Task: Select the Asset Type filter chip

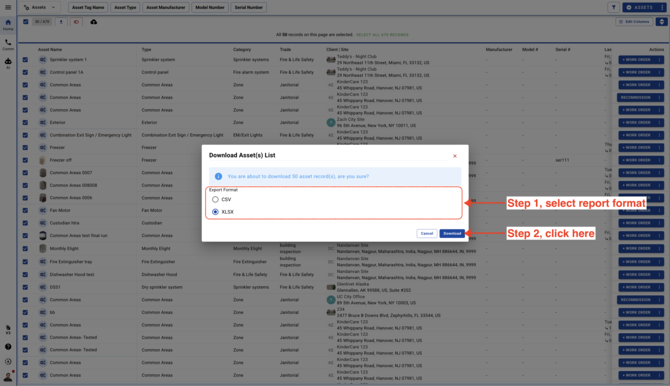Action: pos(125,7)
